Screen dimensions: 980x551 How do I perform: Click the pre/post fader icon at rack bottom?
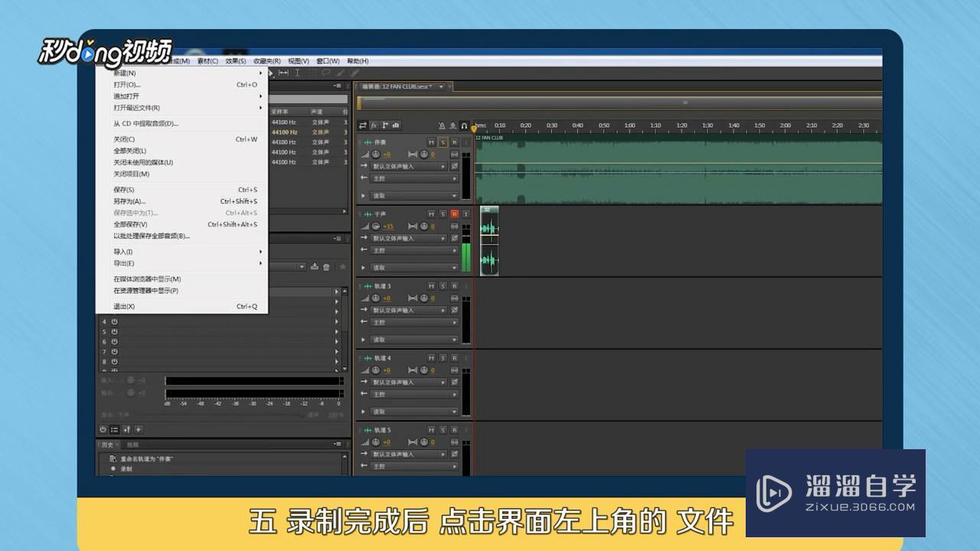coord(126,429)
